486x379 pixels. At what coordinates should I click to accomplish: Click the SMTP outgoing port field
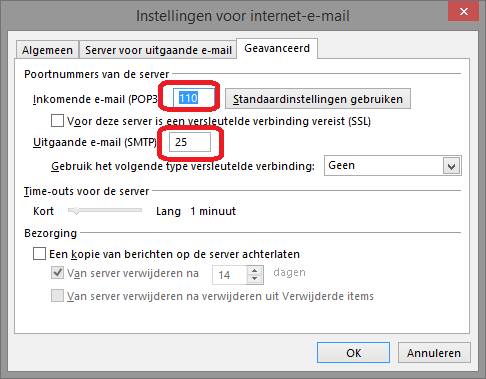tap(190, 142)
